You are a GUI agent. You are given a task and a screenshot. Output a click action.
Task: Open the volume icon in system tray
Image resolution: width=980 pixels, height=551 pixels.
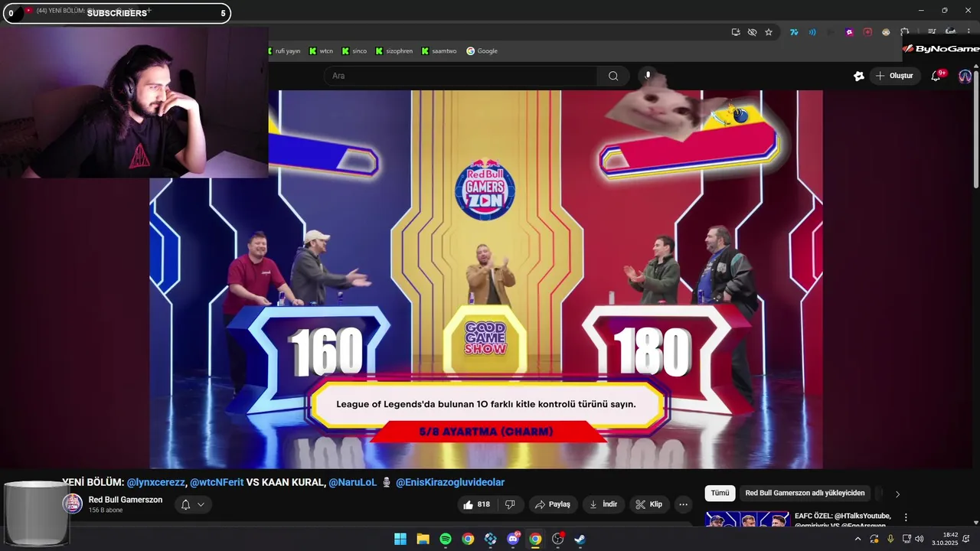point(920,539)
